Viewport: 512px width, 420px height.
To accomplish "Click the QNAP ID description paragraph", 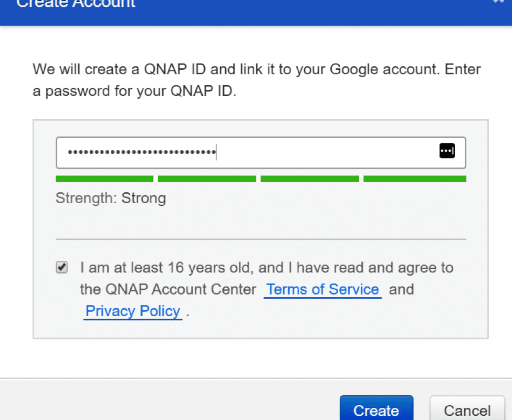I will coord(257,80).
